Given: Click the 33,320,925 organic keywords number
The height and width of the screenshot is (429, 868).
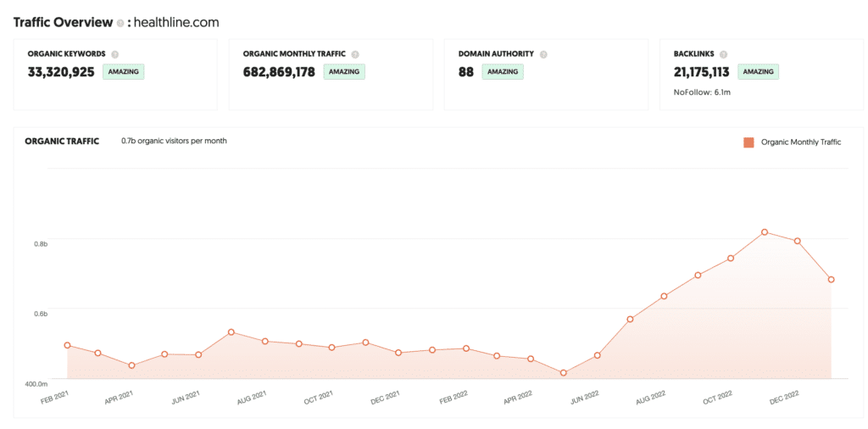Looking at the screenshot, I should tap(61, 72).
